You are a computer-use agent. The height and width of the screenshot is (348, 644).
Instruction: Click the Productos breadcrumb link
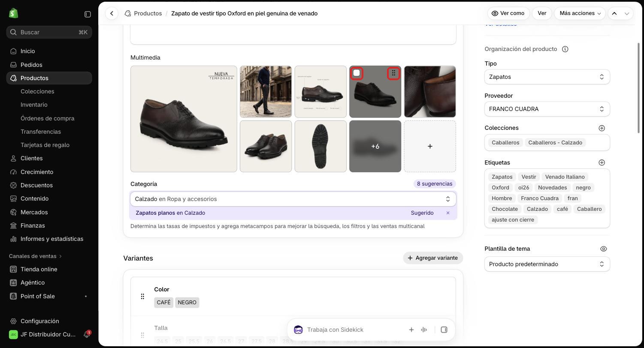coord(148,13)
